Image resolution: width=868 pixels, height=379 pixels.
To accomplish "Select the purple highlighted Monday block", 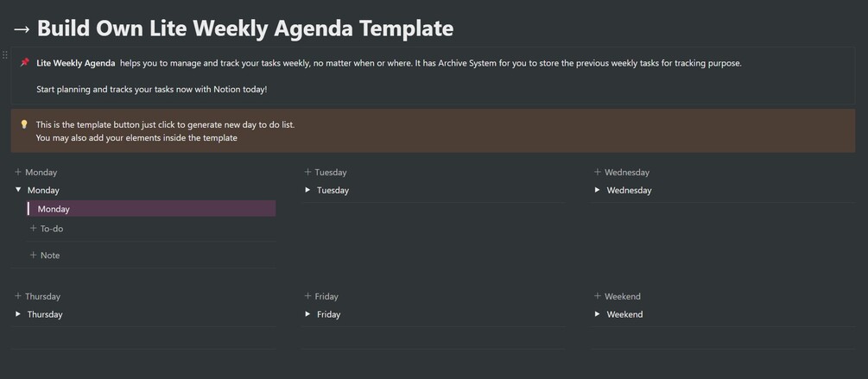I will point(151,209).
